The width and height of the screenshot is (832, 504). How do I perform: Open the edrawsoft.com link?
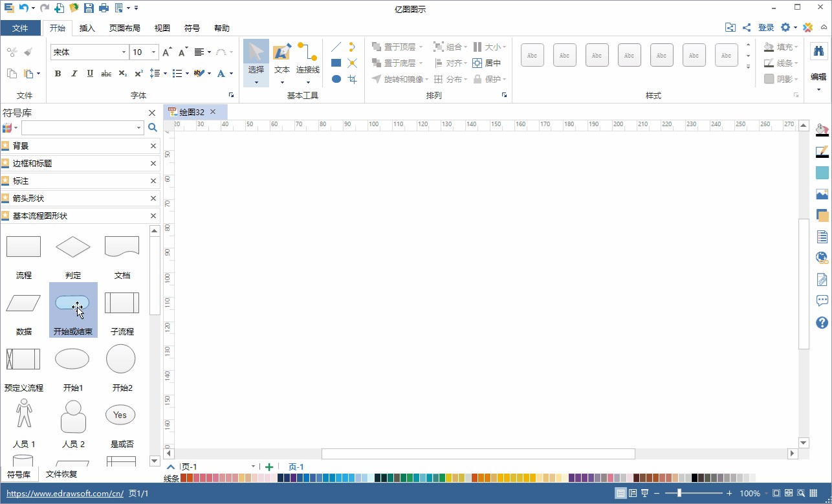click(65, 494)
